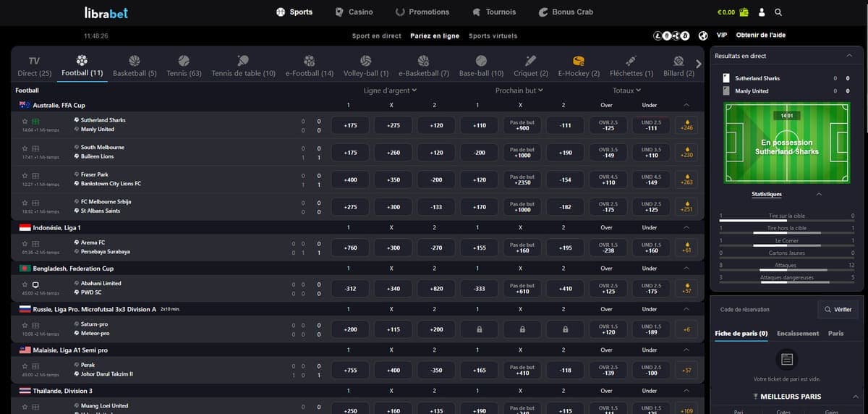
Task: Favorite the Fraser Park match star
Action: [x=25, y=175]
